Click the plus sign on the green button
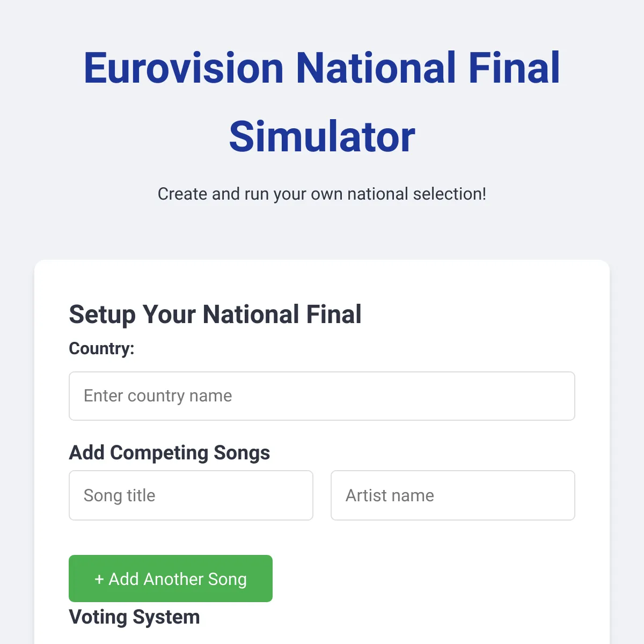This screenshot has height=644, width=644. [99, 579]
